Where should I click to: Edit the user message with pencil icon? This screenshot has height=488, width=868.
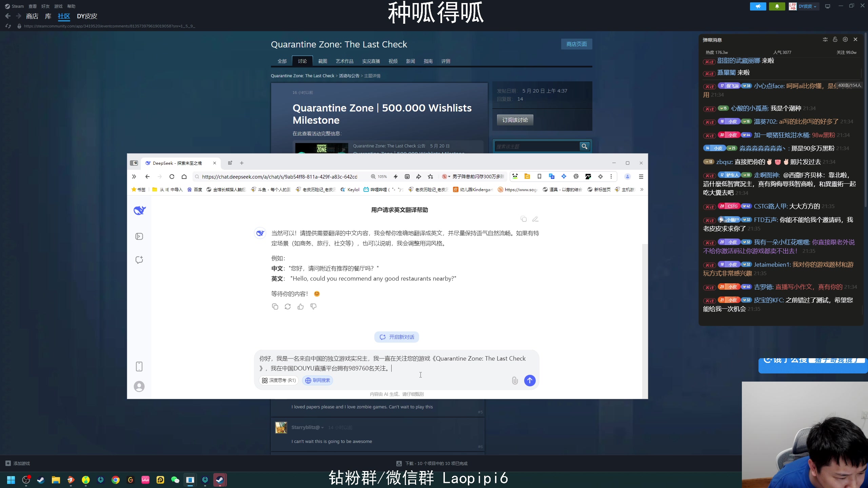[x=535, y=219]
